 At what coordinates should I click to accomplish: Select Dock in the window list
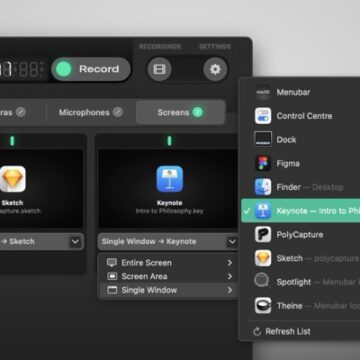click(300, 140)
